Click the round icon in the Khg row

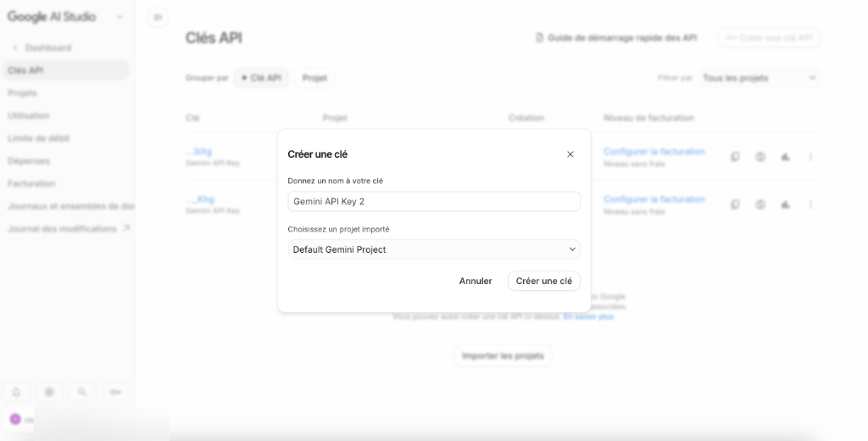[x=760, y=204]
